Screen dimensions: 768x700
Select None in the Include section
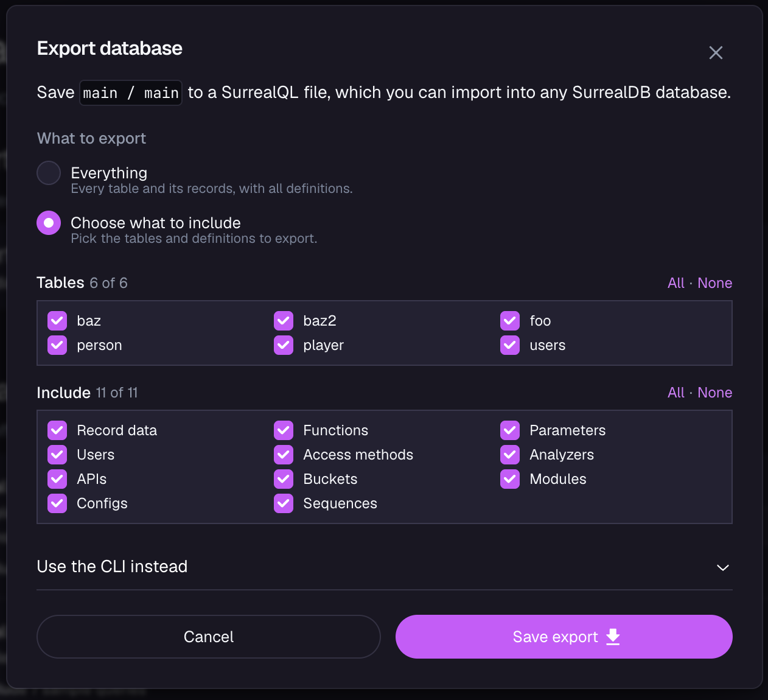714,393
